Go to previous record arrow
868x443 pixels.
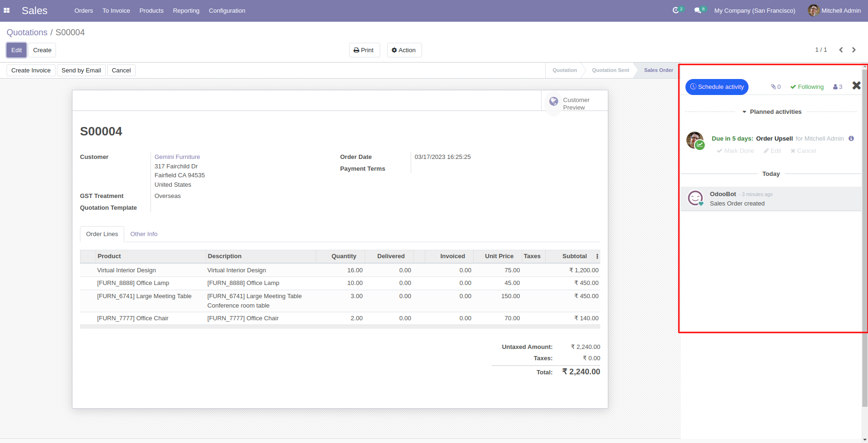click(x=841, y=50)
